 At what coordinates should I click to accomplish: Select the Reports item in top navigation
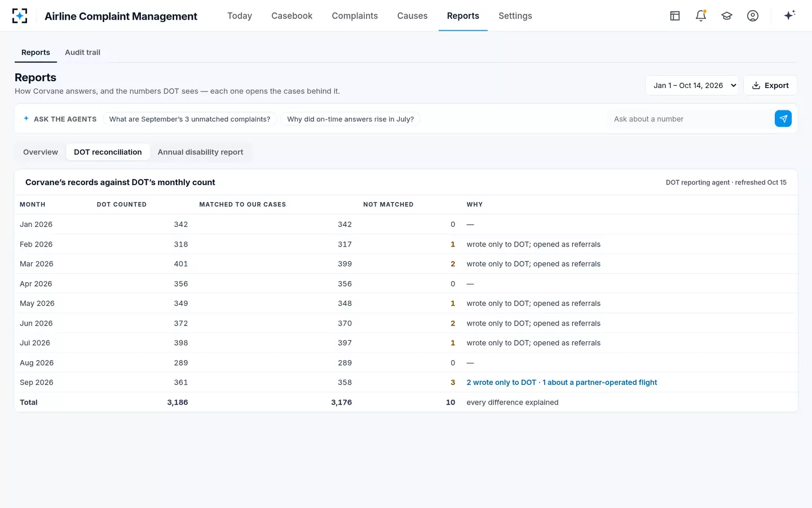point(463,16)
